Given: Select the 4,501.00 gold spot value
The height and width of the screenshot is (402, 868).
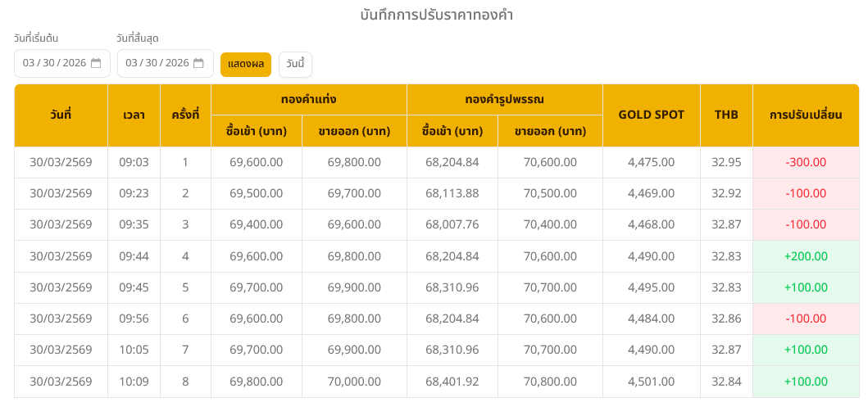Looking at the screenshot, I should click(651, 382).
